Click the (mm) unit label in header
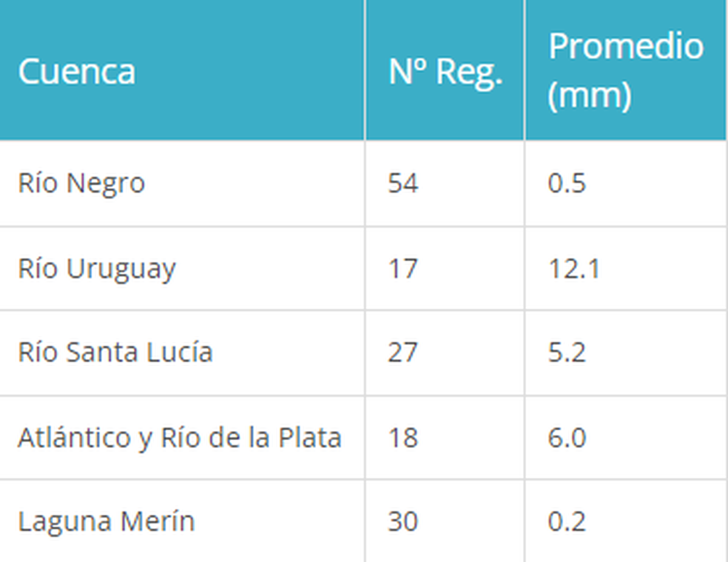 (589, 95)
